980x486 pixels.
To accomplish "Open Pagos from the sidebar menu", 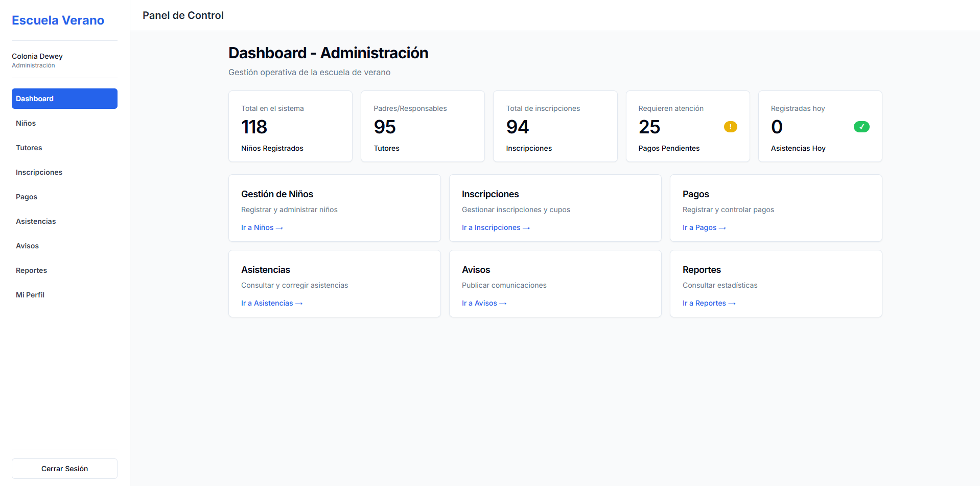I will pyautogui.click(x=64, y=197).
